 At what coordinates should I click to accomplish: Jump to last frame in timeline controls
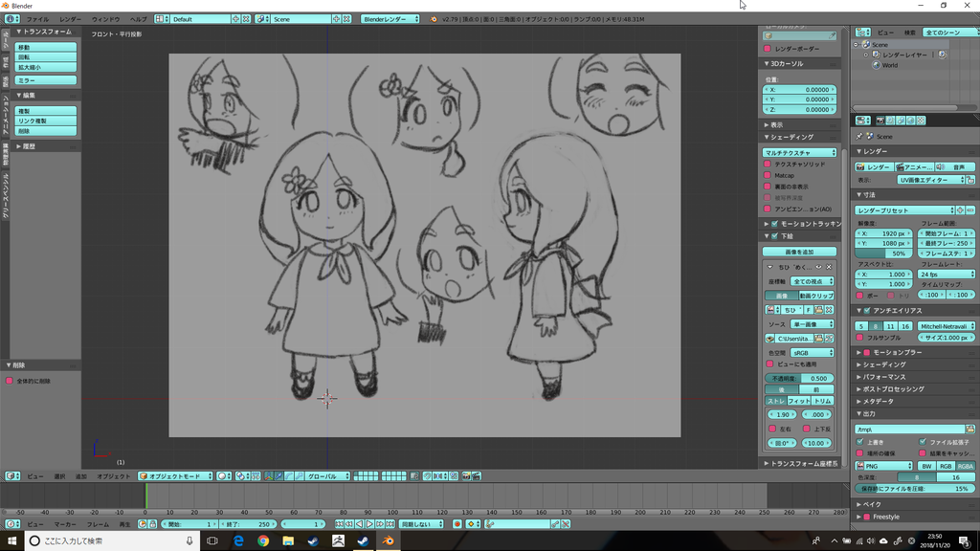click(x=390, y=524)
